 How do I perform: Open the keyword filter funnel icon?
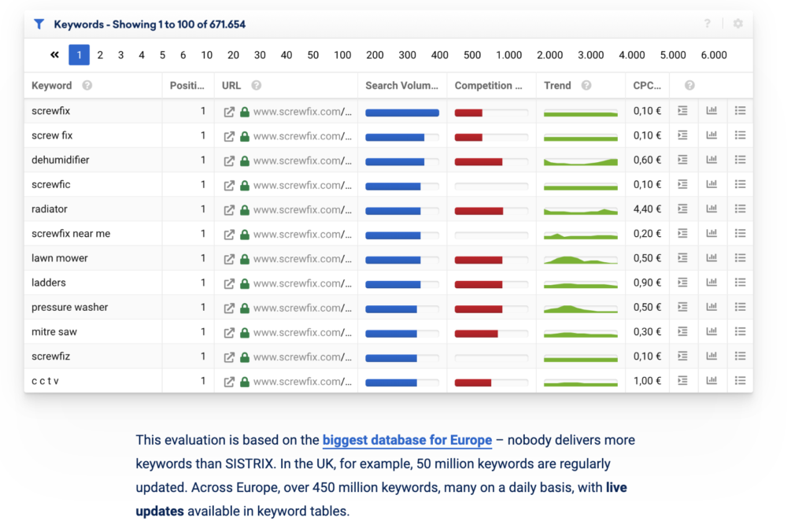(x=39, y=24)
